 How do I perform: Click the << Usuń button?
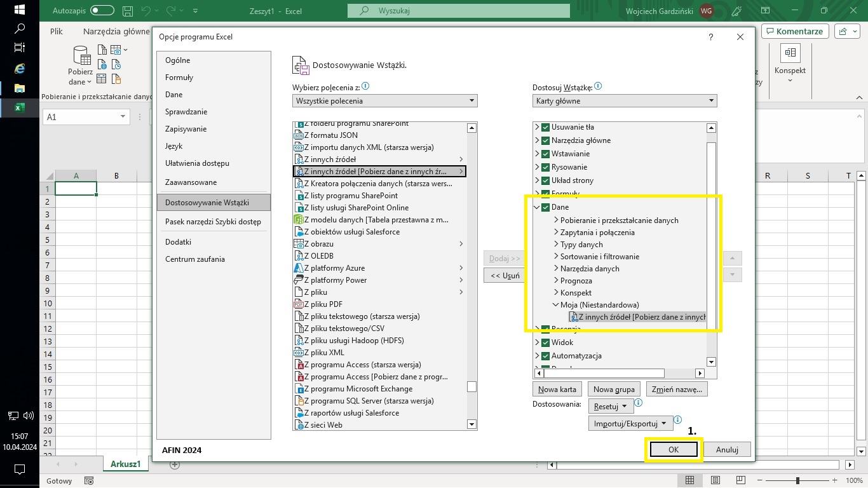coord(505,275)
